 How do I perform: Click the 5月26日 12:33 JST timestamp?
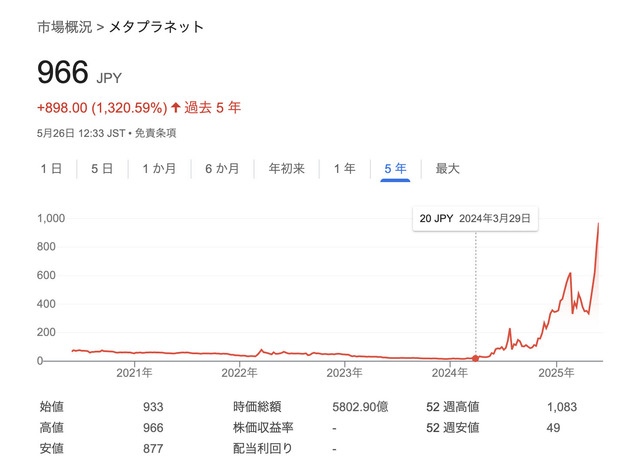pos(81,134)
